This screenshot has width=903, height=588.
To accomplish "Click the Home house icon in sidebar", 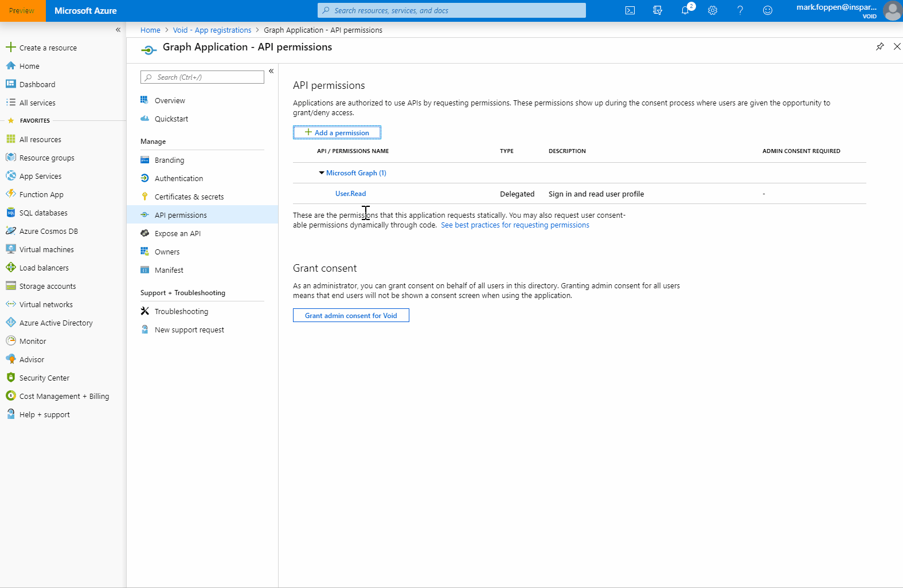I will [10, 66].
